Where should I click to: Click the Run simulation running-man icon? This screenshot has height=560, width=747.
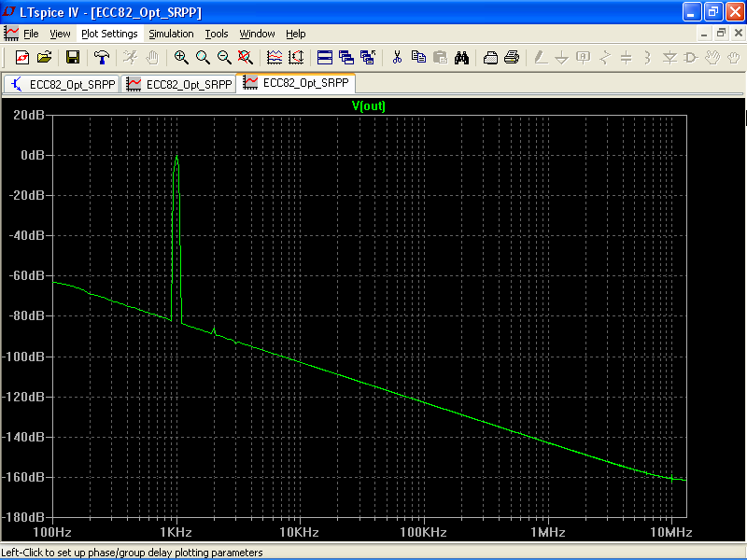[x=130, y=58]
